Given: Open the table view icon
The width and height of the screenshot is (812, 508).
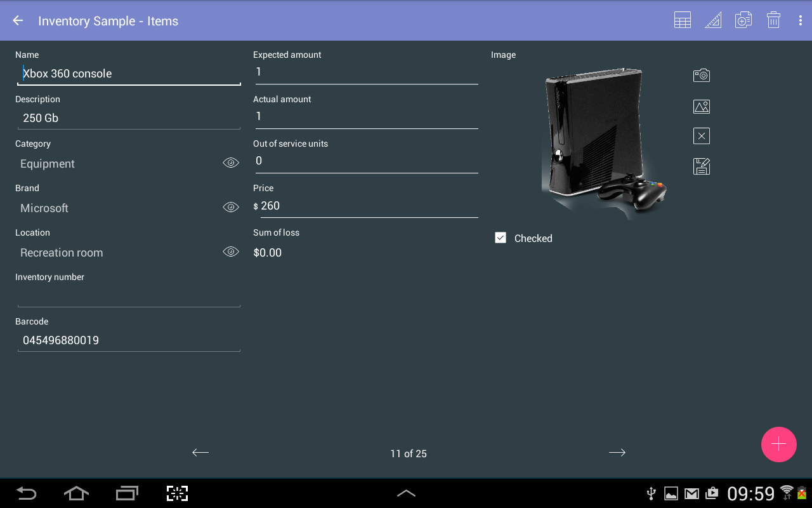Looking at the screenshot, I should click(x=683, y=20).
